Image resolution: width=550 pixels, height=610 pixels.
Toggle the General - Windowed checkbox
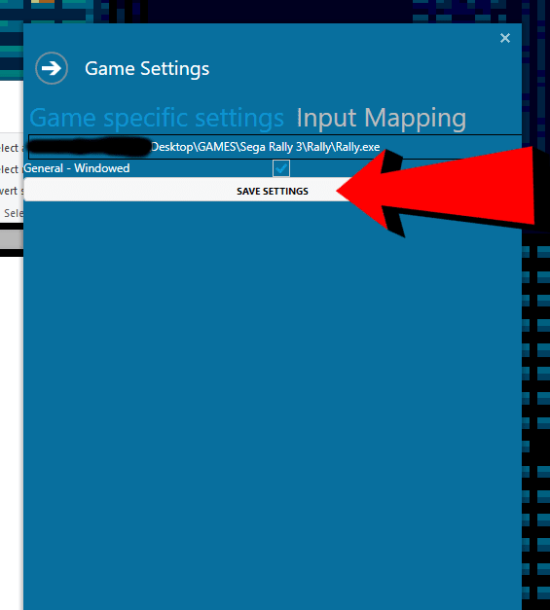pyautogui.click(x=281, y=168)
